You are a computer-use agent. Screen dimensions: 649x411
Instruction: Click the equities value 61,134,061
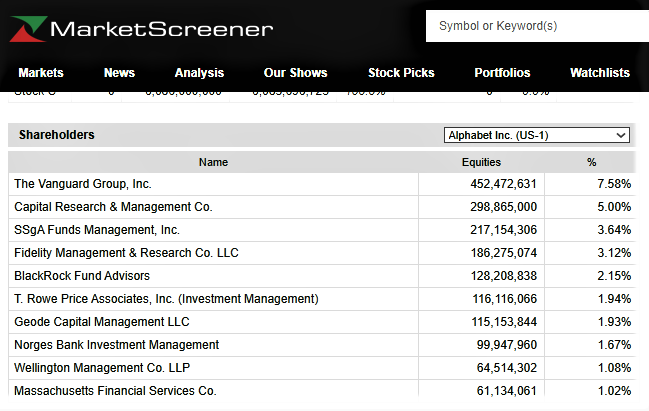pos(507,390)
